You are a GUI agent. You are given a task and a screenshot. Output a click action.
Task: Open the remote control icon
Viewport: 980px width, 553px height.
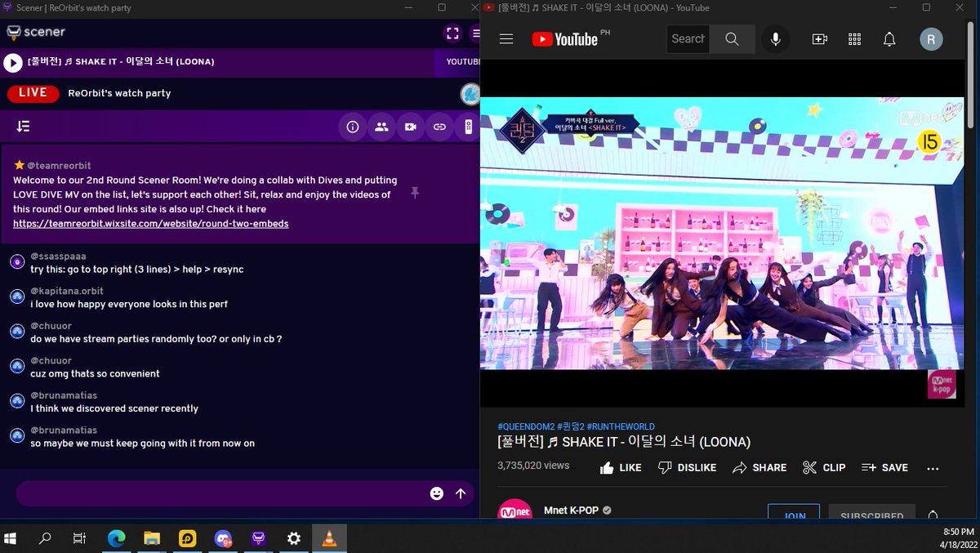[468, 127]
